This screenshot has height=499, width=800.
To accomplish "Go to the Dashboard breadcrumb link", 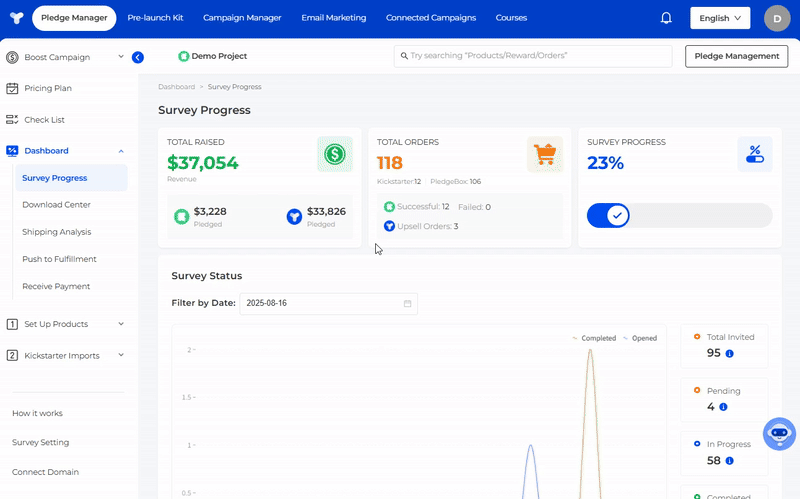I will coord(176,87).
